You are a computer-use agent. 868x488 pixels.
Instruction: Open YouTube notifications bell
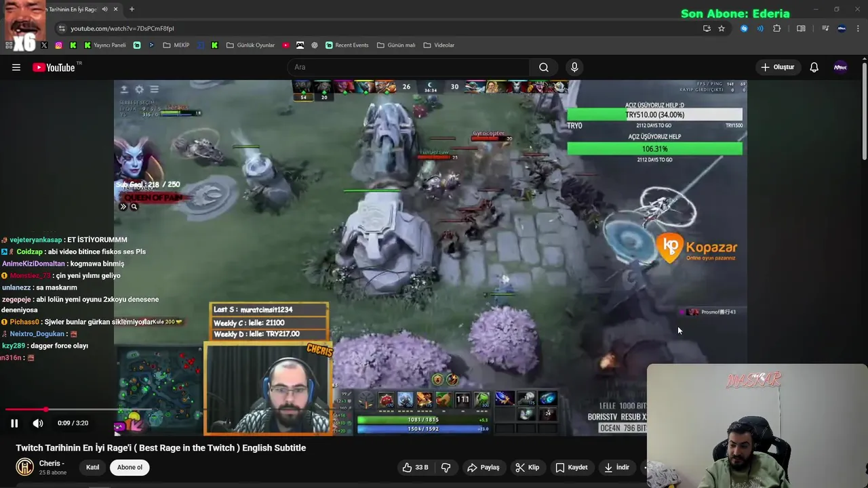pyautogui.click(x=814, y=67)
